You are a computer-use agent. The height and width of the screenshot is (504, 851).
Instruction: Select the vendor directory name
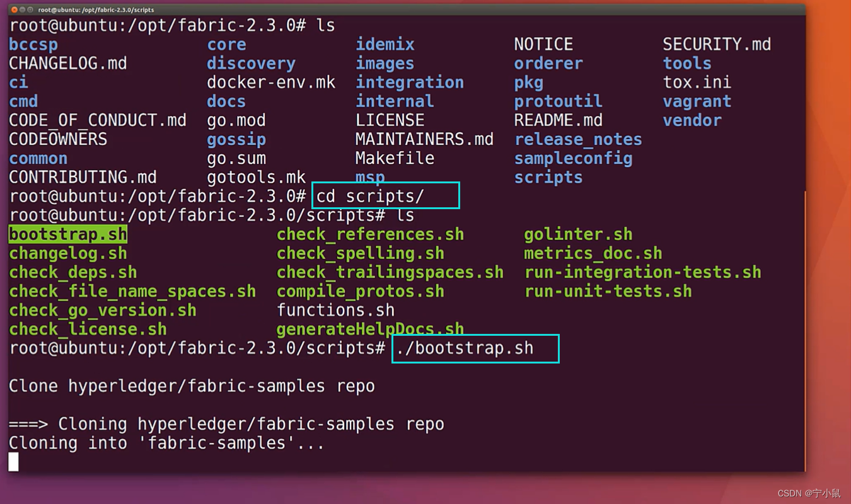(692, 120)
